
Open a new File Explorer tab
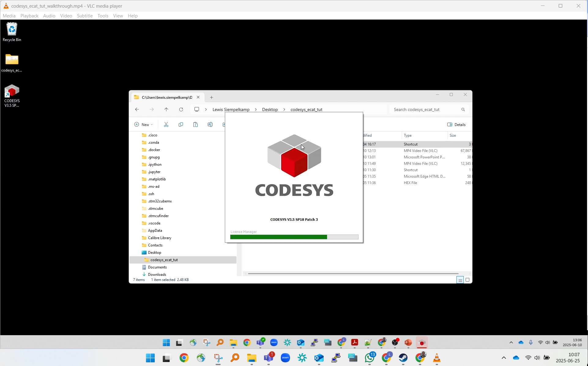(x=211, y=97)
